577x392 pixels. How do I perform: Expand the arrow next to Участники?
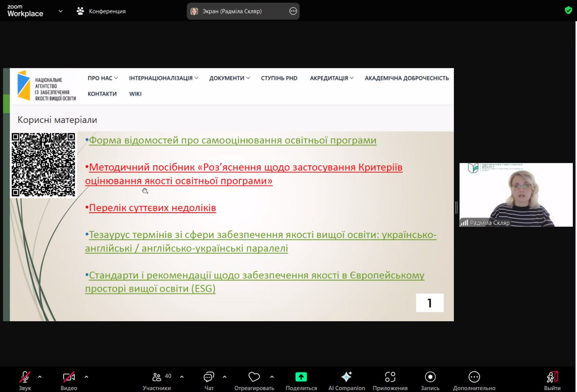pyautogui.click(x=182, y=377)
